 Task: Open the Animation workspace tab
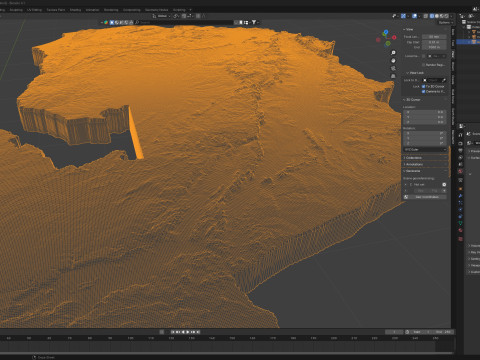click(x=92, y=10)
